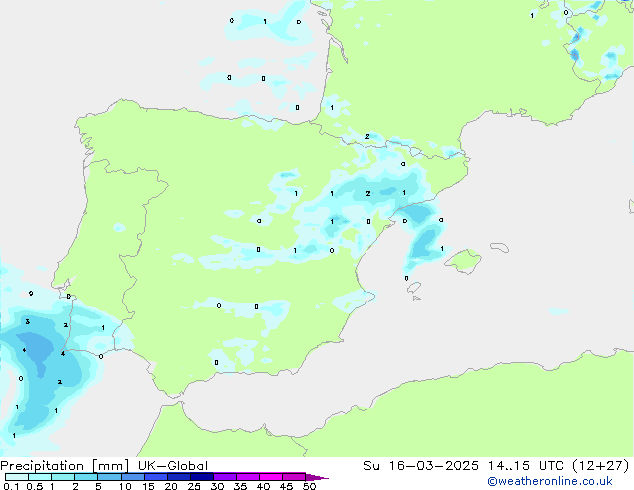Screen dimensions: 634x490
Task: Click the legend label '0.1'
Action: 12,486
